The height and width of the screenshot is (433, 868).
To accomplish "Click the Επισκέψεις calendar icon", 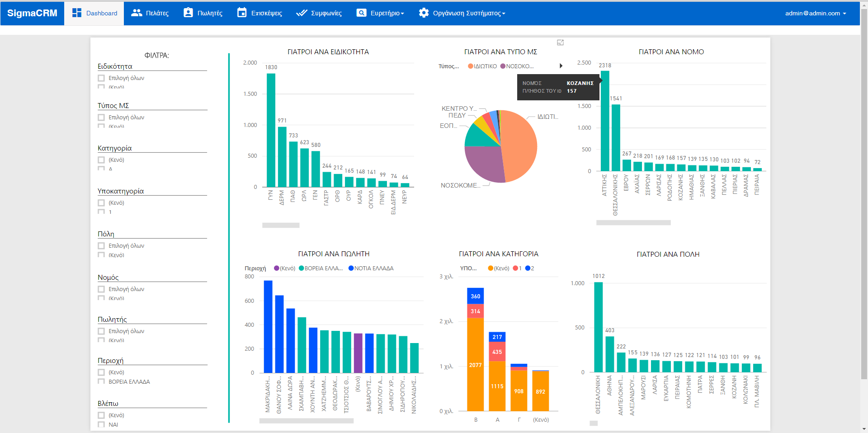I will [242, 13].
